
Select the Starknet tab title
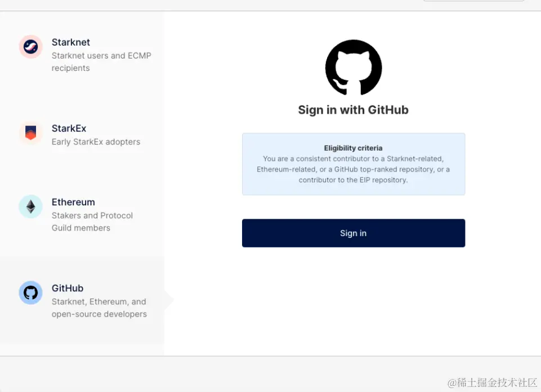click(71, 42)
